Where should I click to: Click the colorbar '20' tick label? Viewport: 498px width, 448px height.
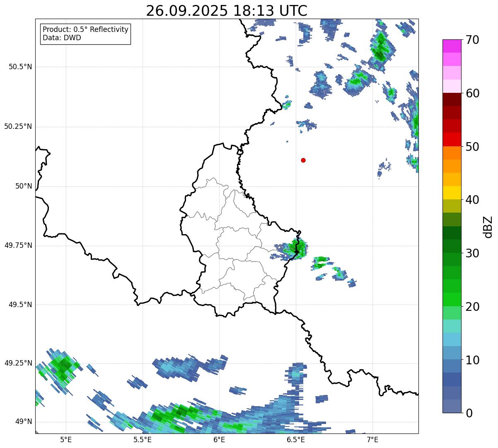point(472,307)
